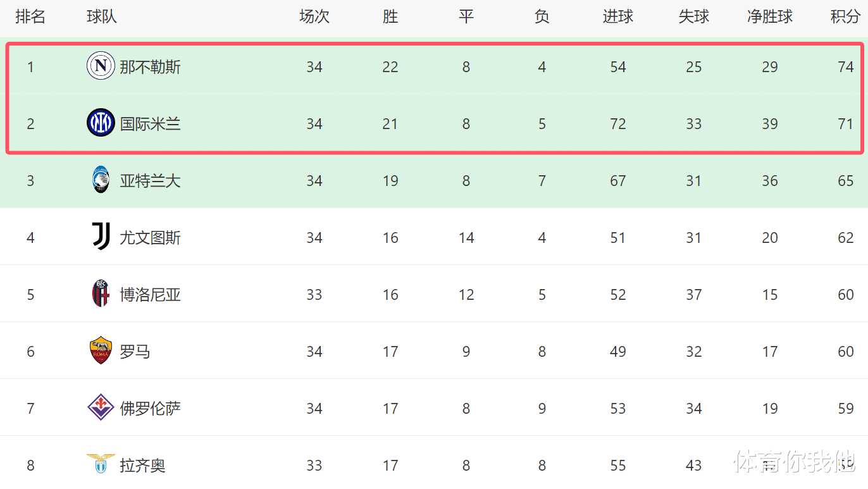Open the 国际米兰 team link
Screen dimensions: 868x489
151,124
